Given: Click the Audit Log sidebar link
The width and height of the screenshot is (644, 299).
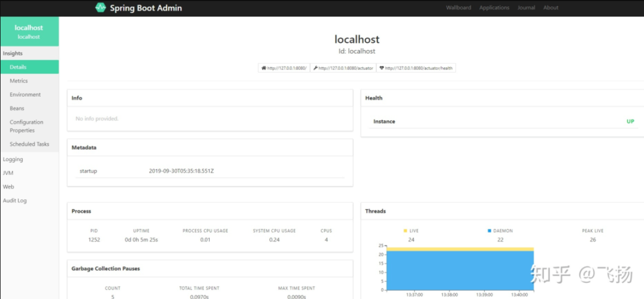Looking at the screenshot, I should coord(15,201).
